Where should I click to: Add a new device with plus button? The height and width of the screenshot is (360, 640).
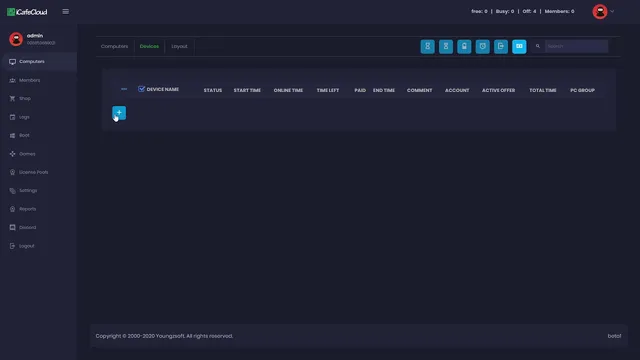click(x=119, y=113)
